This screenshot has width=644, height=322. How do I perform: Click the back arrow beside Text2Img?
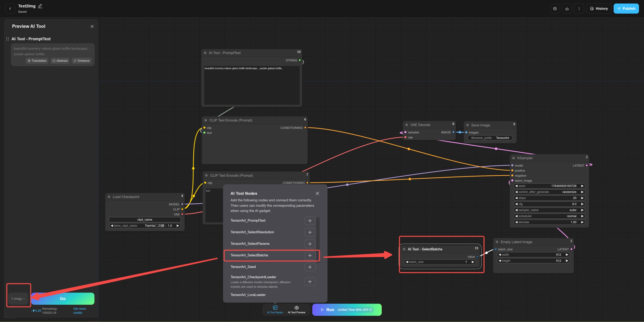pyautogui.click(x=10, y=9)
